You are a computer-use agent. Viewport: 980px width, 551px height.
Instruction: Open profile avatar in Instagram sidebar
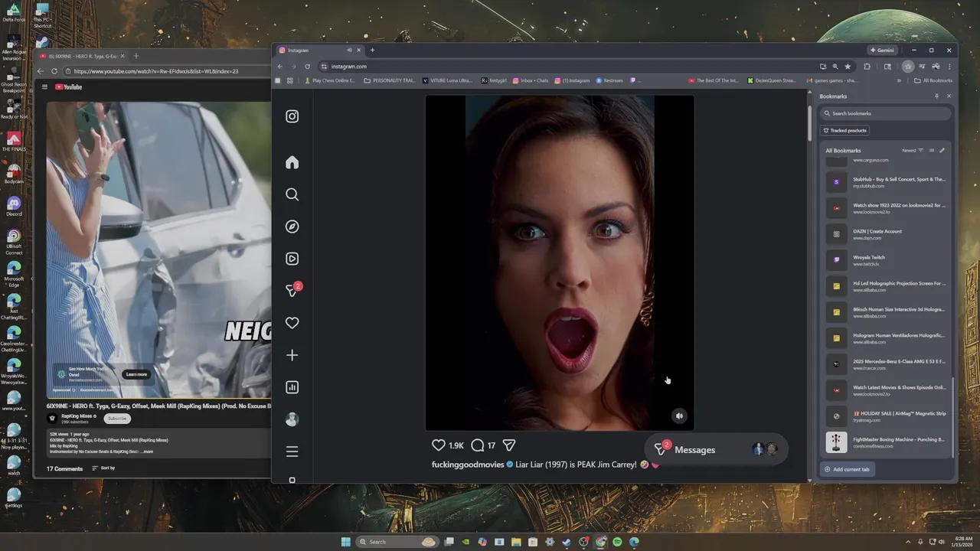point(292,419)
